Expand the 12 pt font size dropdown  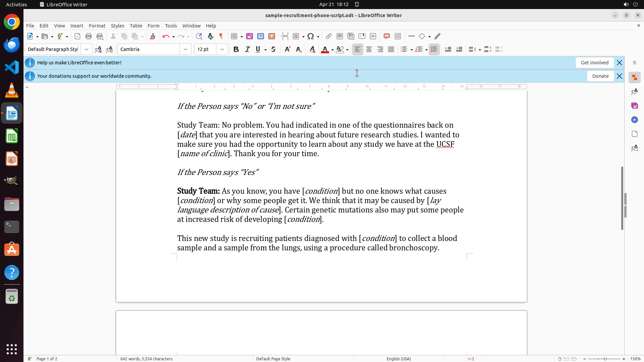point(222,49)
